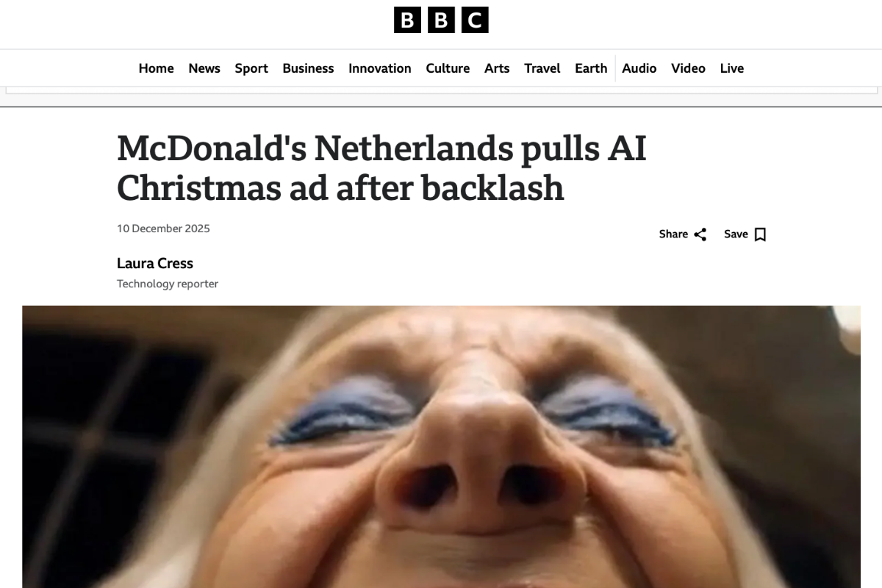Click the share icon beside Share
882x588 pixels.
click(x=700, y=234)
